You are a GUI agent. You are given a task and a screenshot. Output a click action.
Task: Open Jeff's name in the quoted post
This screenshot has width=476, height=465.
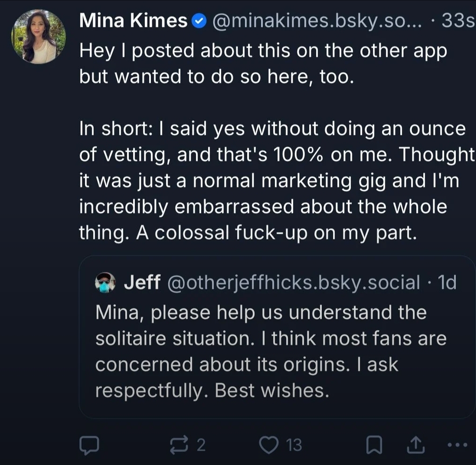coord(142,282)
